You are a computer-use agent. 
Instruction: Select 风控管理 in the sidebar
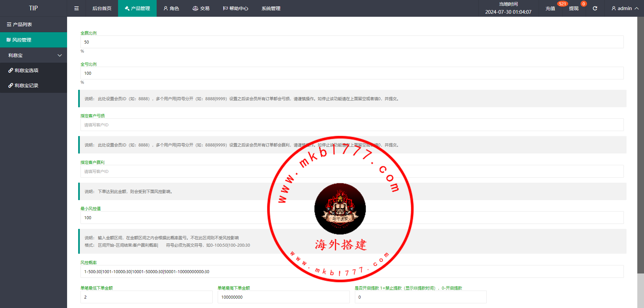click(34, 40)
